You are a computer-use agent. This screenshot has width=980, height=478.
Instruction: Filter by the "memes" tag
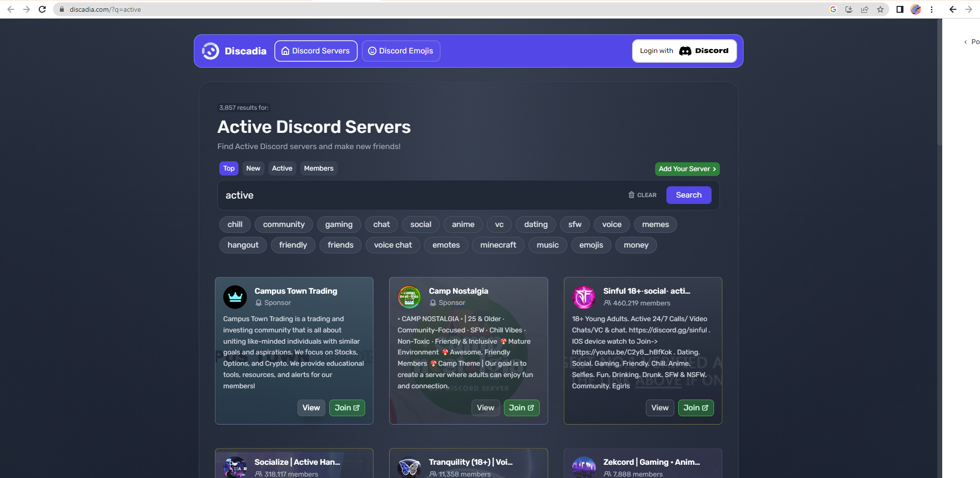coord(655,225)
